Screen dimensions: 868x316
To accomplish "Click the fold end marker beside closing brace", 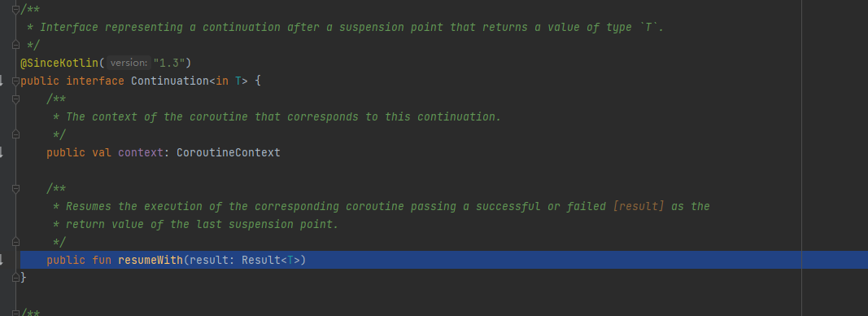I will click(15, 277).
